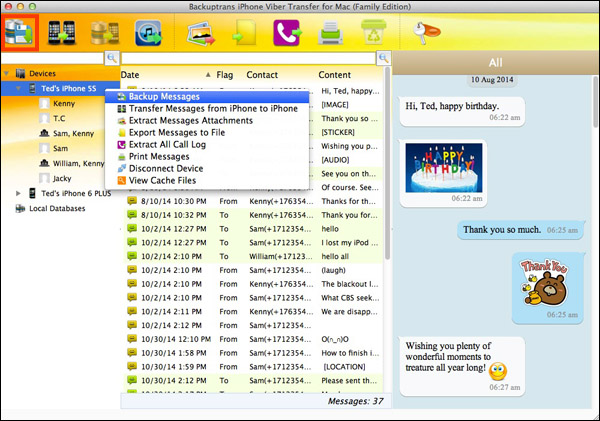Click the Flag column header
Viewport: 600px width, 421px height.
pyautogui.click(x=225, y=75)
